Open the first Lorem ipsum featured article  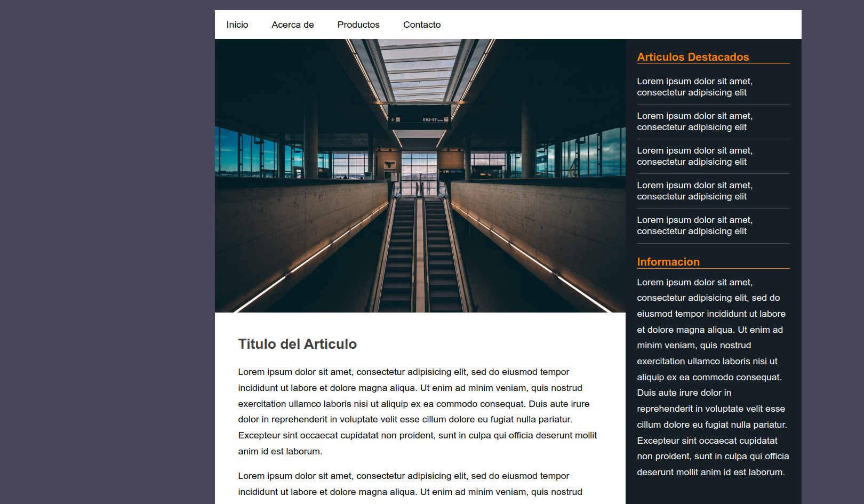[x=694, y=86]
